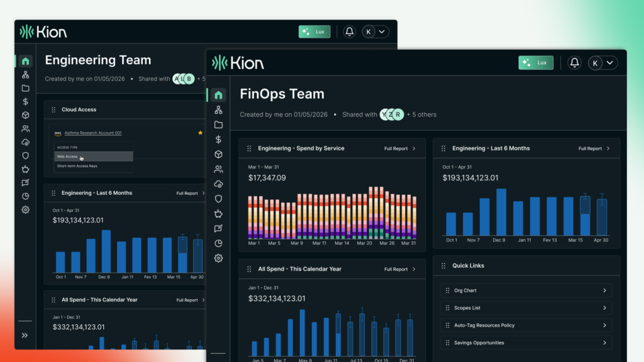Open the K account dropdown menu
The width and height of the screenshot is (644, 362).
click(x=602, y=63)
